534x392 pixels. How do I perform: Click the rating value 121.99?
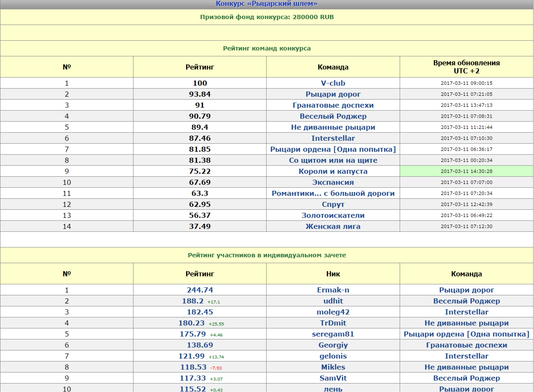(x=192, y=356)
